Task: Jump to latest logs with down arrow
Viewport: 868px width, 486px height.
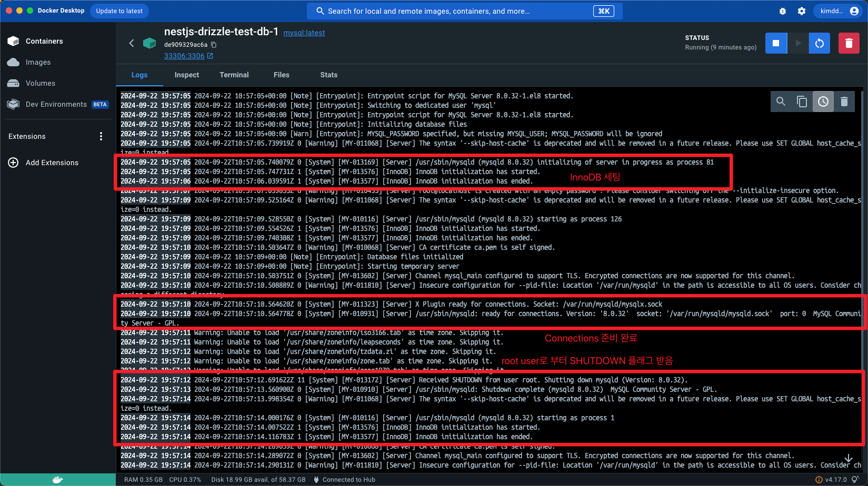Action: click(848, 458)
